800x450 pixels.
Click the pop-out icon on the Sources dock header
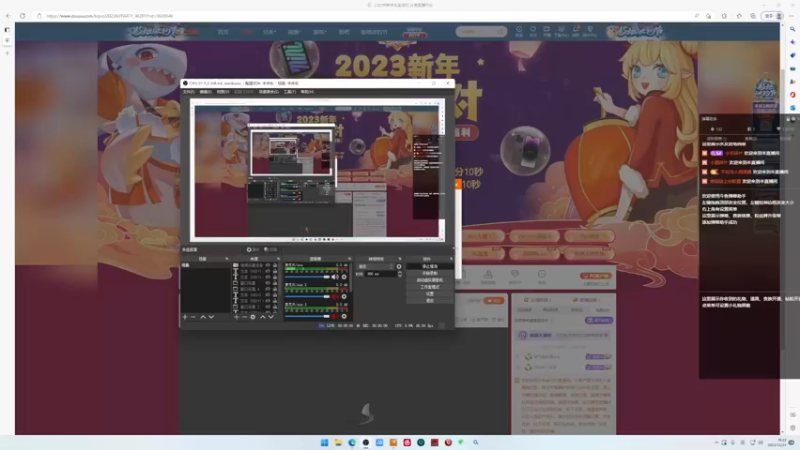[x=278, y=259]
